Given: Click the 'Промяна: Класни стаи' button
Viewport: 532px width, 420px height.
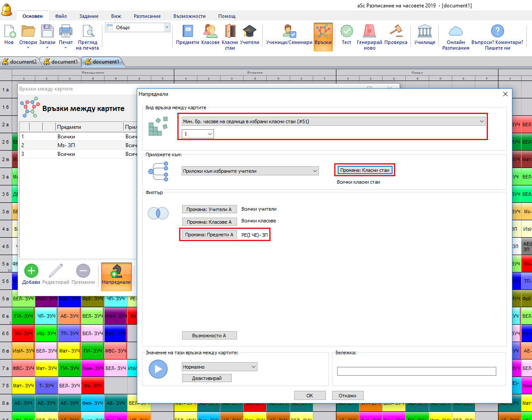Looking at the screenshot, I should pyautogui.click(x=365, y=170).
